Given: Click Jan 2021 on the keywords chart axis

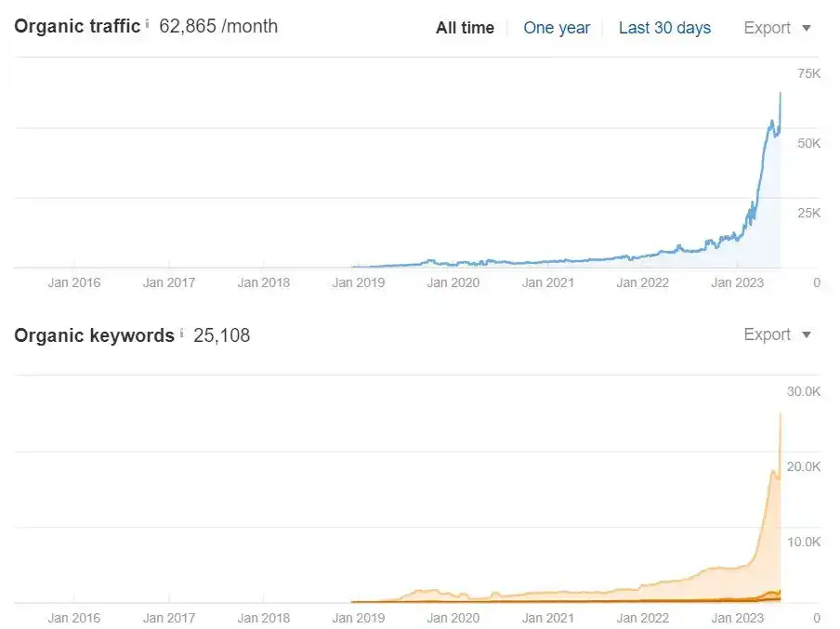Looking at the screenshot, I should 548,618.
